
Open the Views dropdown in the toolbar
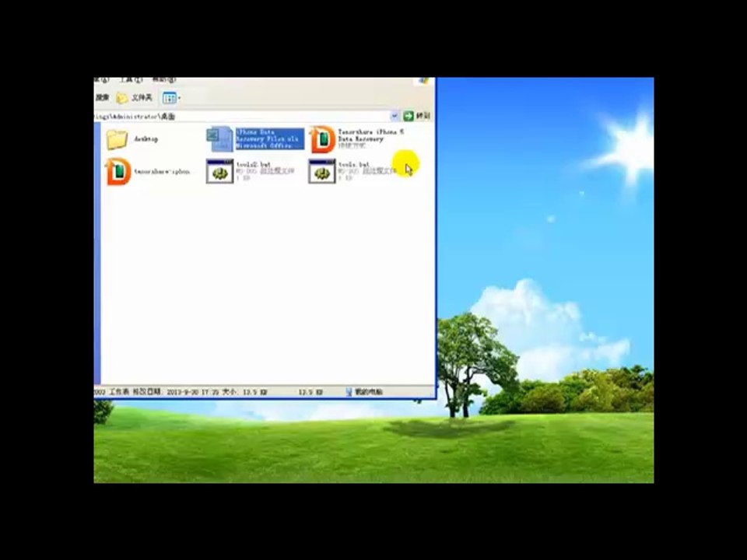pos(171,98)
